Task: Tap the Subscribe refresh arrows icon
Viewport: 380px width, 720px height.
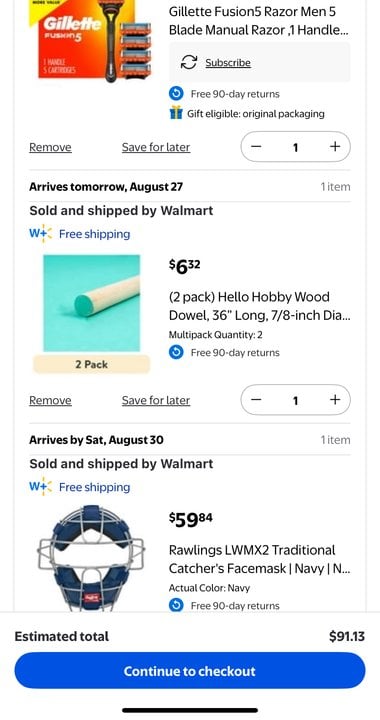Action: (x=189, y=62)
